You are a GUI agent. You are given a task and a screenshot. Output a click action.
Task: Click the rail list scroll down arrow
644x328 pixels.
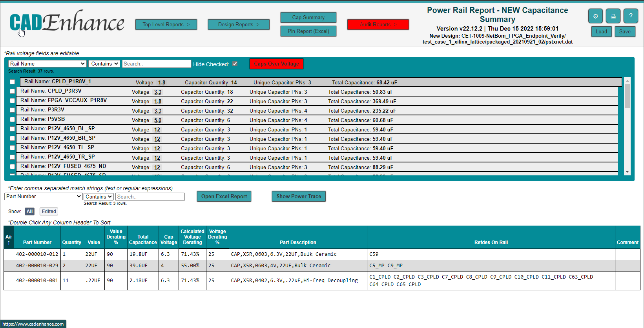(x=627, y=172)
